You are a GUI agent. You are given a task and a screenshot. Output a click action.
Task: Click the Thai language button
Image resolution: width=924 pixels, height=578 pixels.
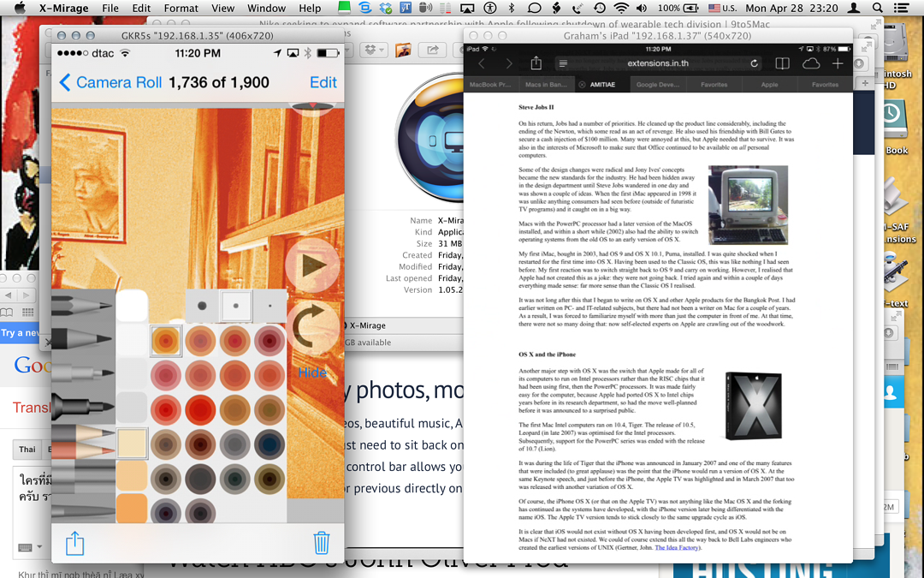(27, 450)
